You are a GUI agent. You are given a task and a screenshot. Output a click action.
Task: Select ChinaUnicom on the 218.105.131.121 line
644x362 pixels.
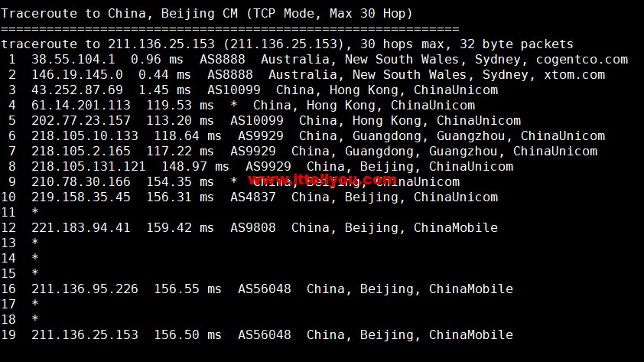[471, 166]
